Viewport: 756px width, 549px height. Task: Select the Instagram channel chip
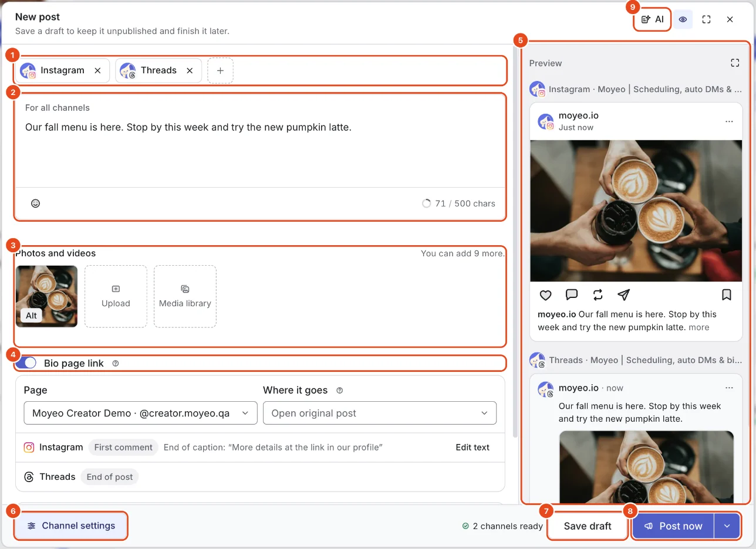tap(62, 70)
